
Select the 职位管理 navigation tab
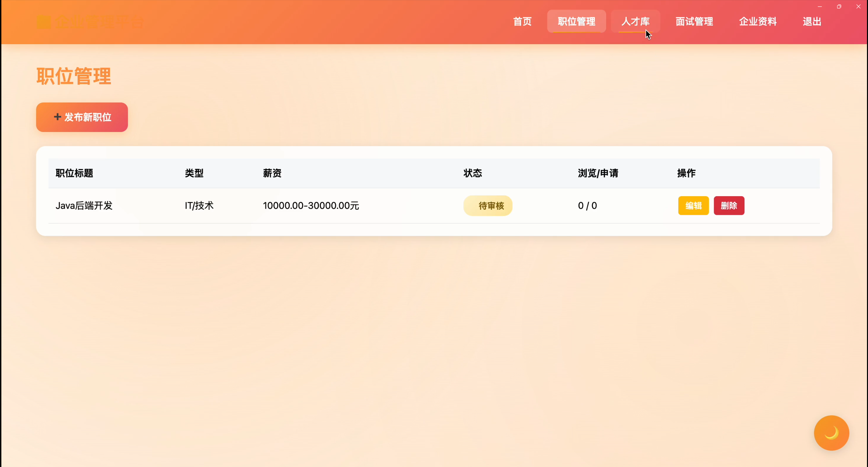(576, 21)
